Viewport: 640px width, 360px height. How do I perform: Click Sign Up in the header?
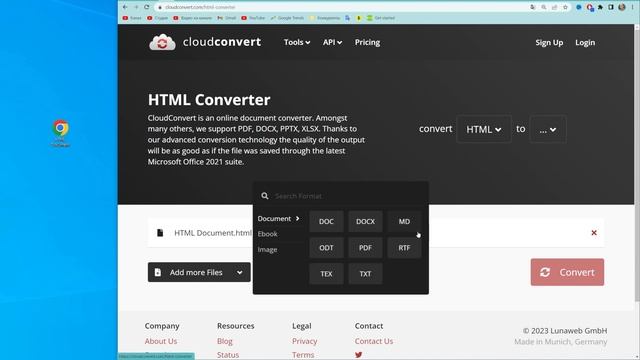pos(549,42)
